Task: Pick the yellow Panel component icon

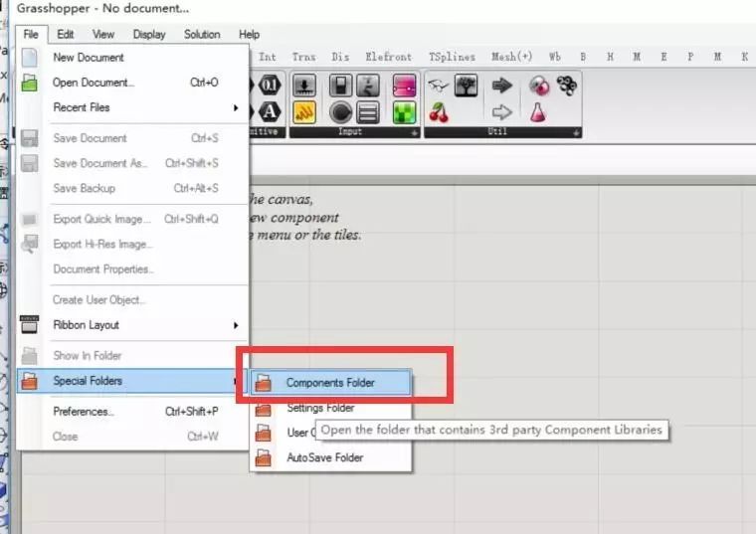Action: coord(304,112)
